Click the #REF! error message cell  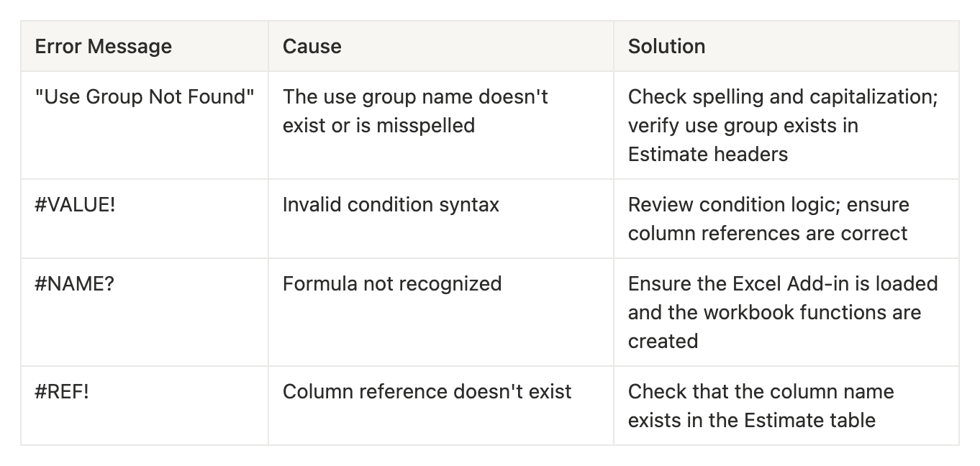(x=62, y=392)
